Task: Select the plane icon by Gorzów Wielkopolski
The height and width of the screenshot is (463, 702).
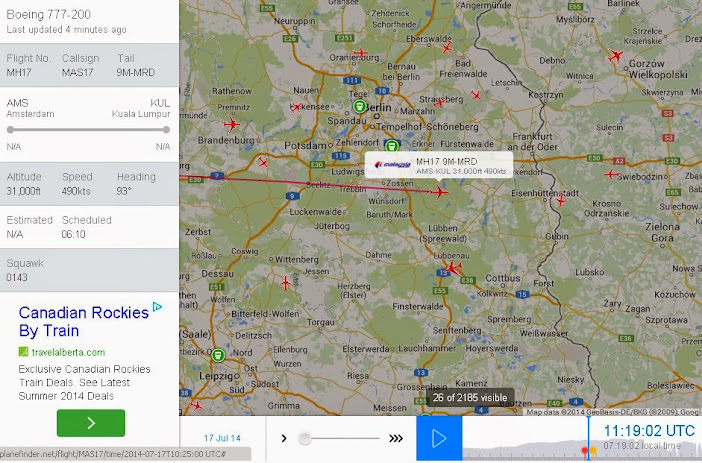Action: pyautogui.click(x=616, y=56)
